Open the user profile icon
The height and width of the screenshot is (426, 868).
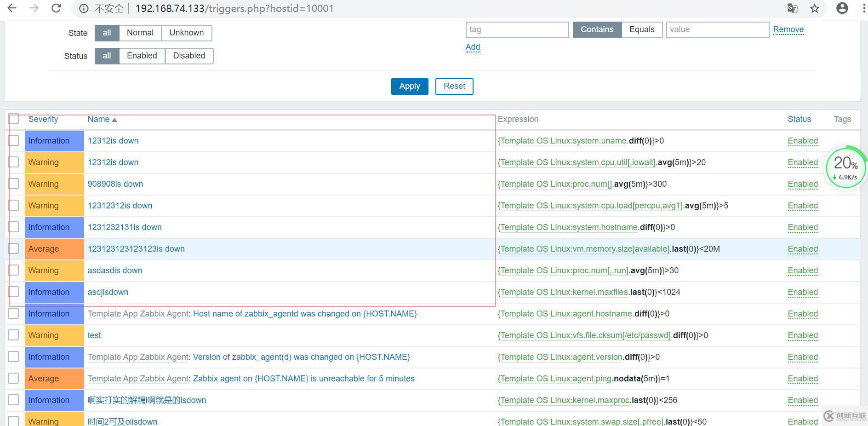tap(842, 8)
